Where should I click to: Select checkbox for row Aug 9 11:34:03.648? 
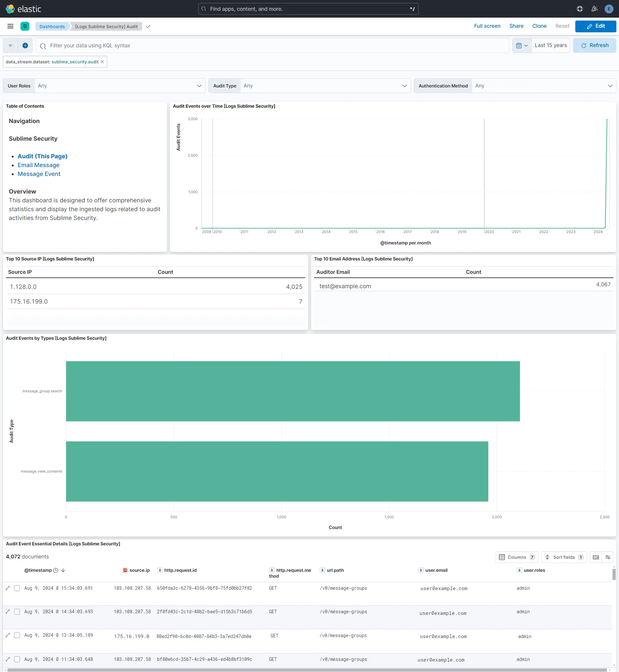[x=17, y=659]
